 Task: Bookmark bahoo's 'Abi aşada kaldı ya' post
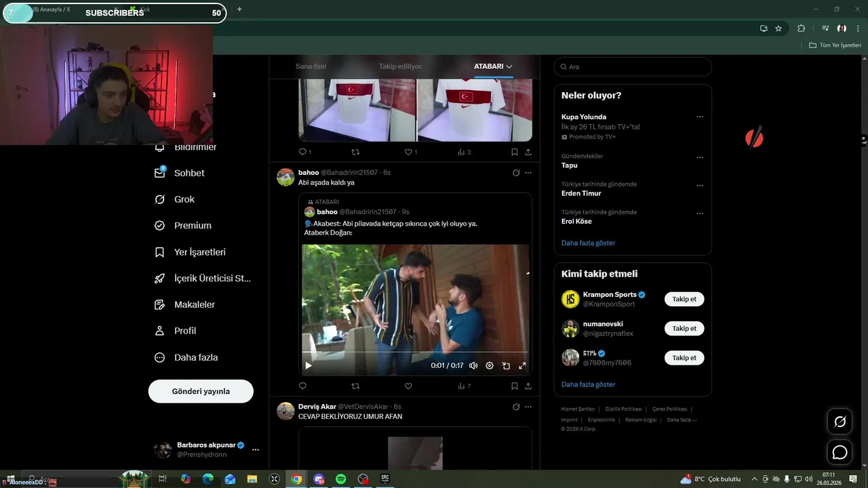coord(515,386)
